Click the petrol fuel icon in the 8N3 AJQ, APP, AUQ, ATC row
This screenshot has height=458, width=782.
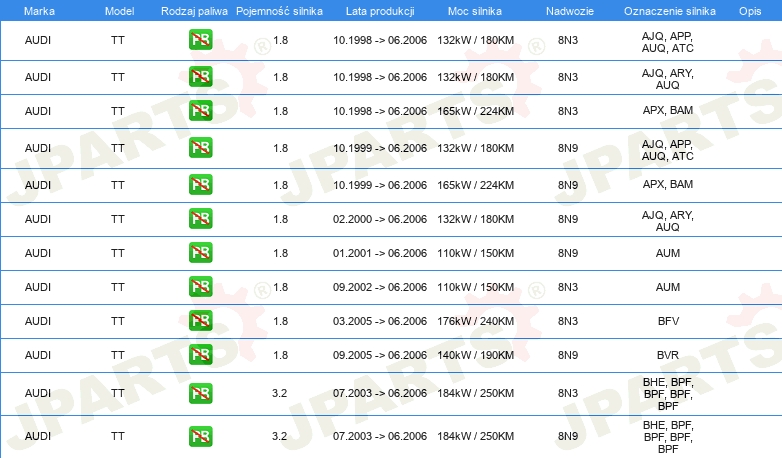200,39
